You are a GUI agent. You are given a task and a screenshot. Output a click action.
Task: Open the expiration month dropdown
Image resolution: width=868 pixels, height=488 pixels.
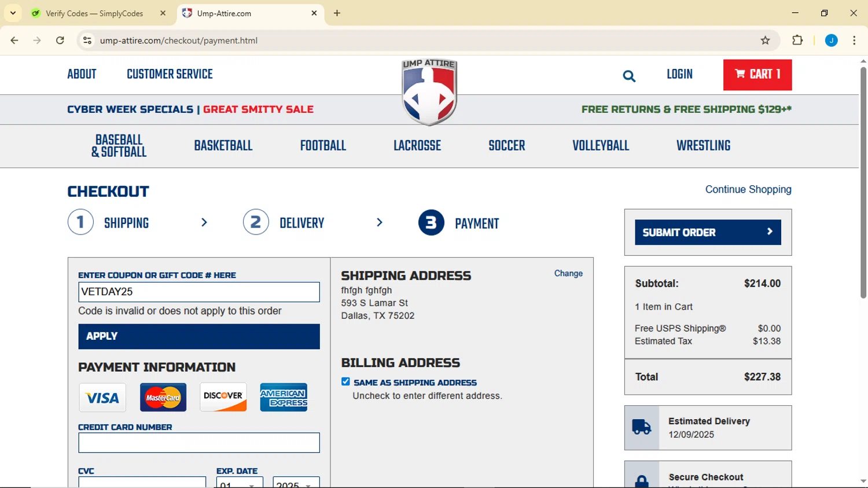click(240, 482)
